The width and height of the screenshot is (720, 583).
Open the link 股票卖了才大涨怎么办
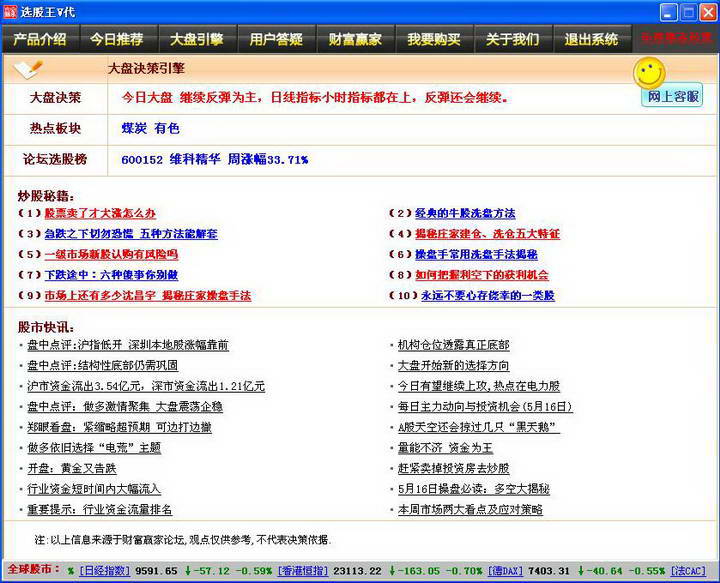coord(100,214)
